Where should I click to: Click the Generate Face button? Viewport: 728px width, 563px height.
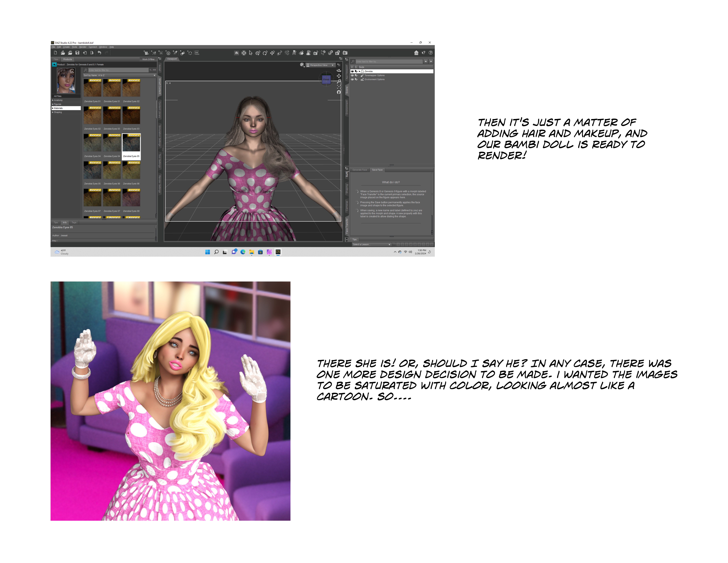pyautogui.click(x=360, y=170)
